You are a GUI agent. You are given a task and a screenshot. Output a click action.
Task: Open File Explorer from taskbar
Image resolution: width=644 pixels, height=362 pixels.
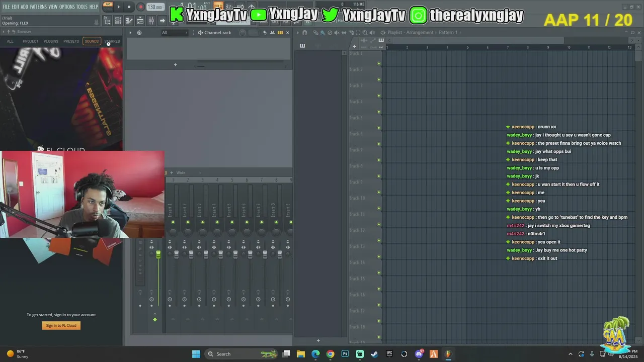tap(301, 354)
